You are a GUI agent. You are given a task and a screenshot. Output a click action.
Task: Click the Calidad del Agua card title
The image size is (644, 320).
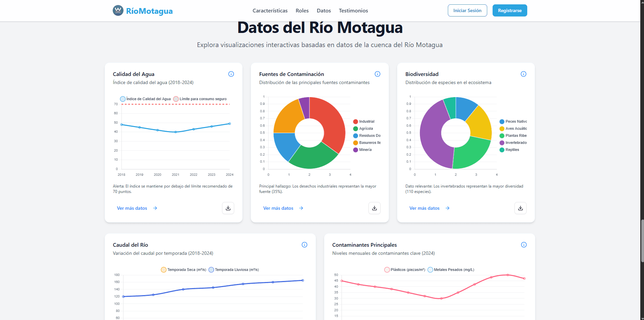click(x=134, y=74)
